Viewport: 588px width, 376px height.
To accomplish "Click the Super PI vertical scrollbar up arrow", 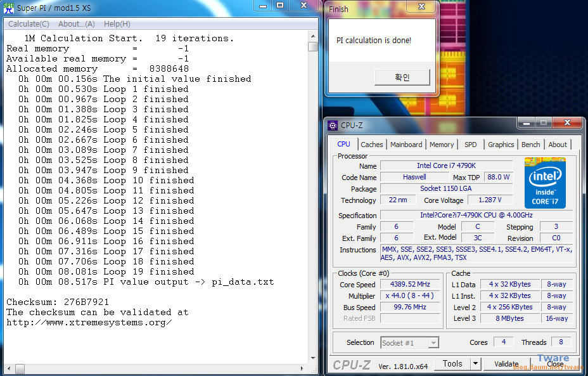I will pyautogui.click(x=313, y=36).
